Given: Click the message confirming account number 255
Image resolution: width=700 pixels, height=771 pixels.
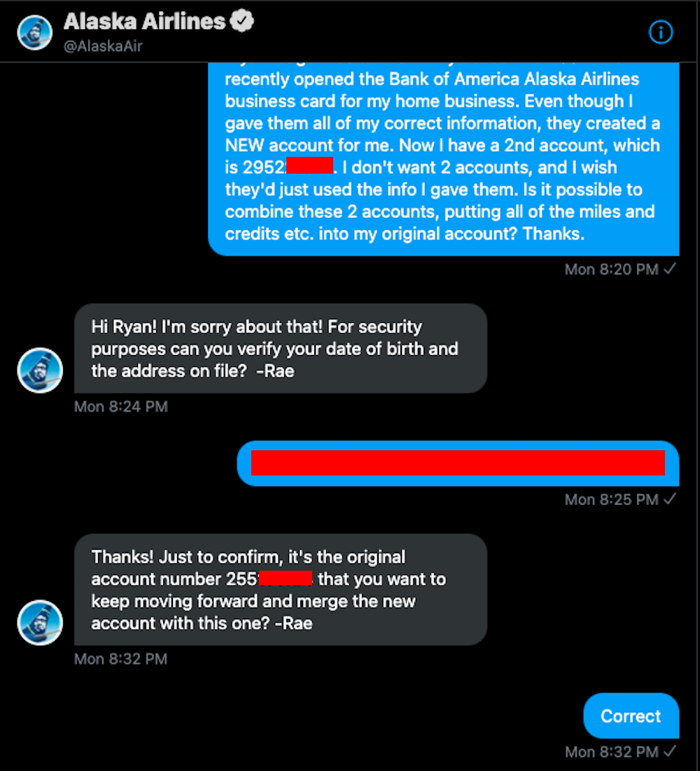Looking at the screenshot, I should [x=280, y=589].
